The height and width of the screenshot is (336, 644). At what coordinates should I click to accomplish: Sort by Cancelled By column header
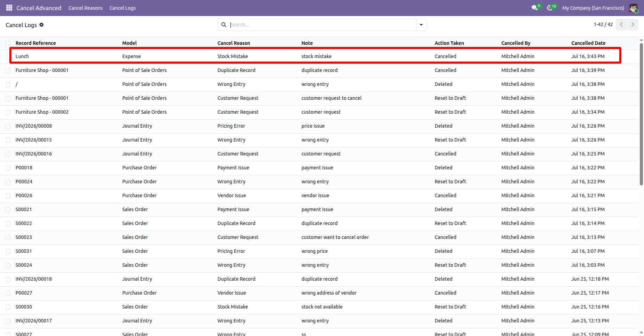click(x=516, y=43)
